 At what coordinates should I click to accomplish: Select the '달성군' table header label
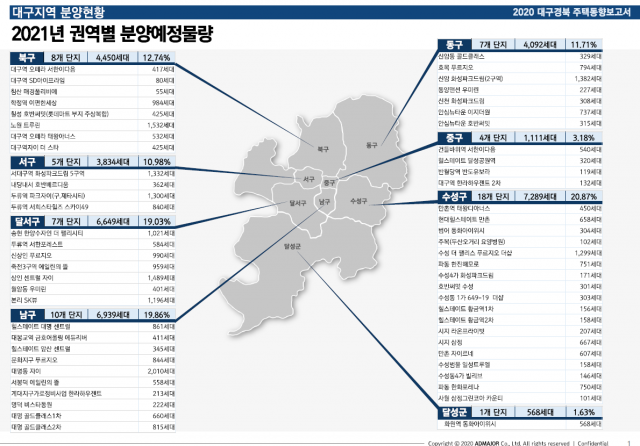pos(454,412)
